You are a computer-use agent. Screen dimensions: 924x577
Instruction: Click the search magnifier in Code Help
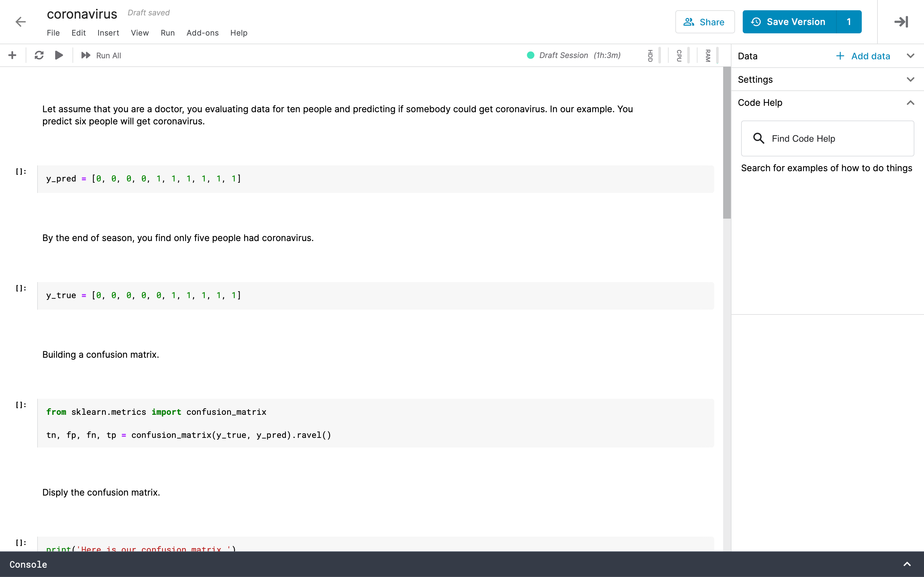[758, 138]
